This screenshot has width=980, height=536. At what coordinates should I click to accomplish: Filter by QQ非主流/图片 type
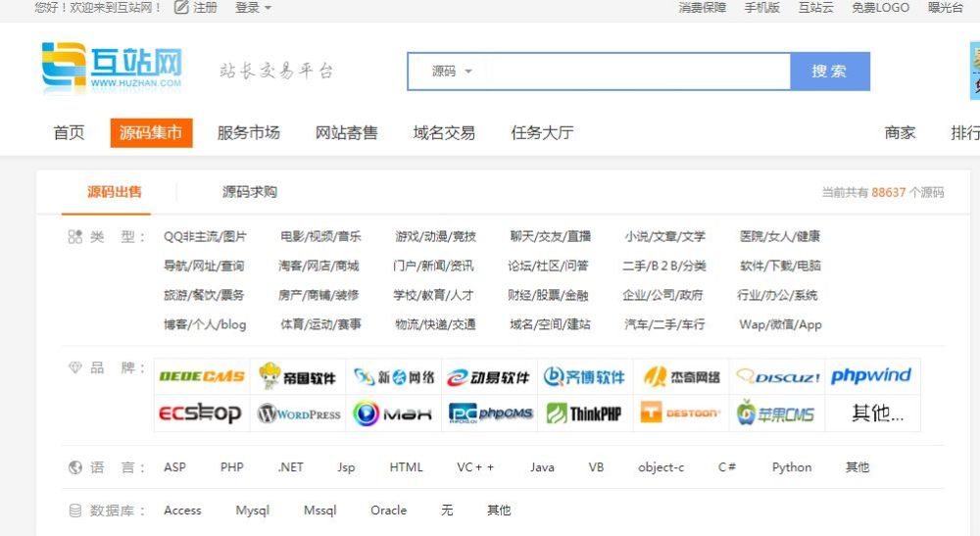tap(205, 237)
